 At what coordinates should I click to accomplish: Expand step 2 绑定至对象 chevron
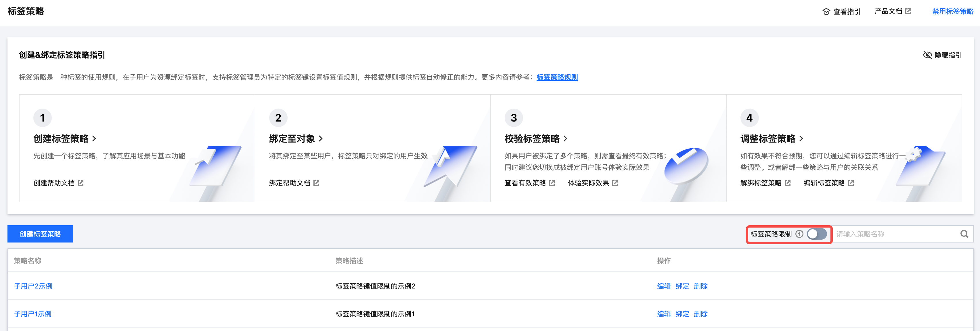pyautogui.click(x=321, y=139)
